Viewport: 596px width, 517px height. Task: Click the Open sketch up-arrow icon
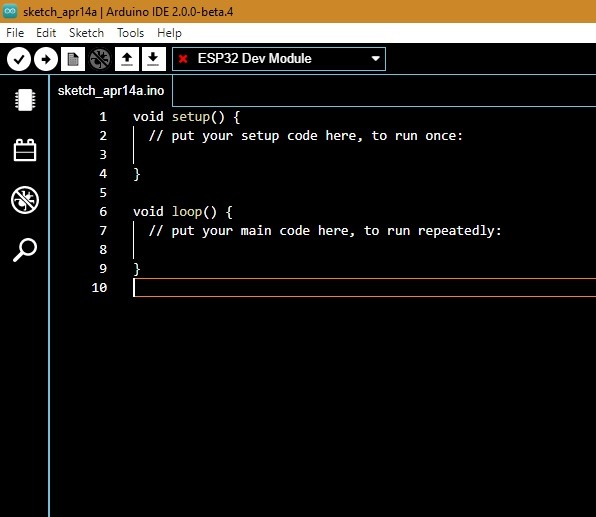[x=127, y=59]
